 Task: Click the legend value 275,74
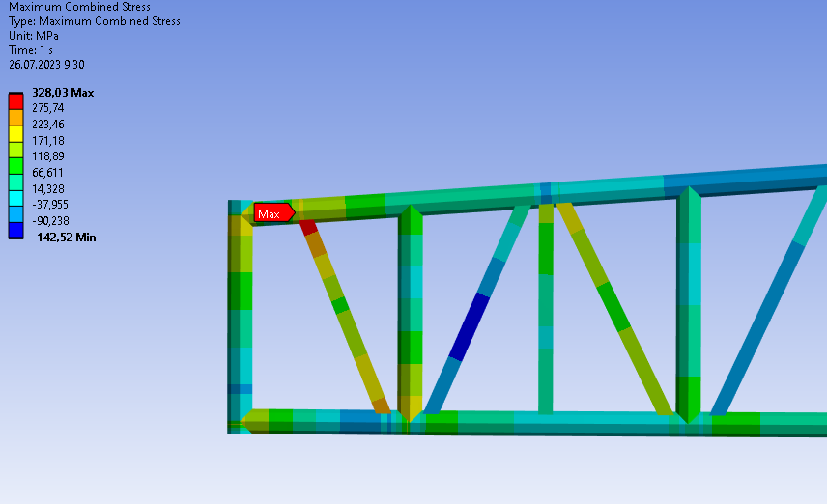[48, 107]
